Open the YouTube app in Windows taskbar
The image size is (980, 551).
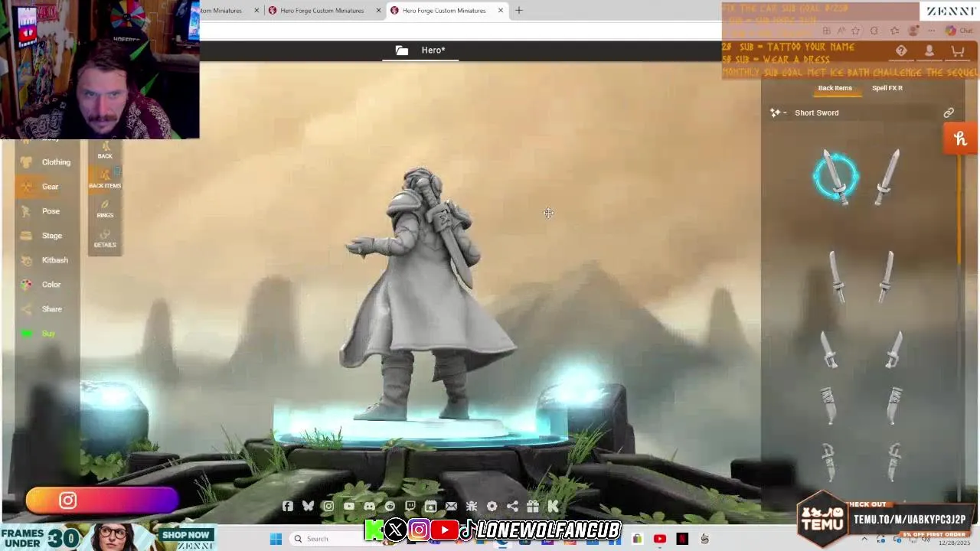point(660,539)
